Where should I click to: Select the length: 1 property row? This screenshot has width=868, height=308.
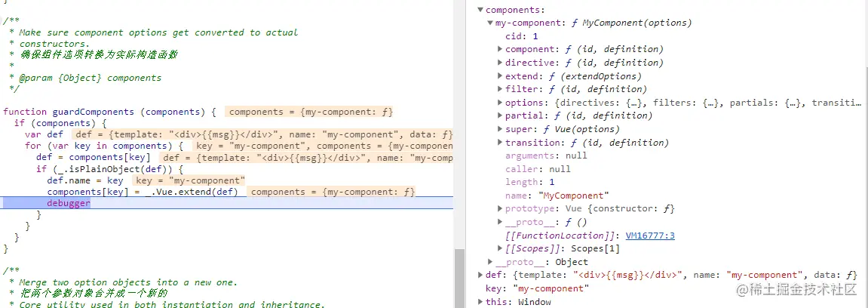529,182
